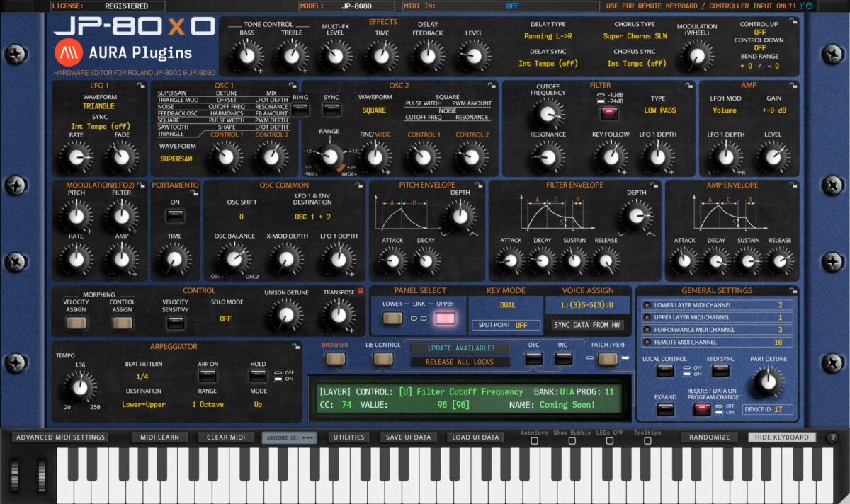This screenshot has height=504, width=850.
Task: Toggle the Tooltips checkbox
Action: [x=647, y=441]
